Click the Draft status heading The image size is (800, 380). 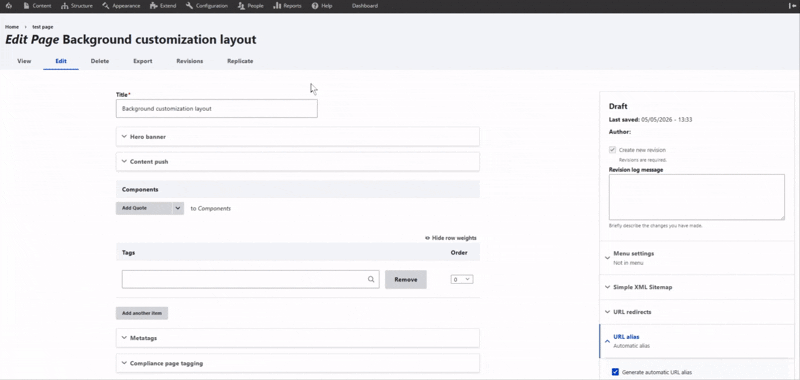(x=618, y=106)
